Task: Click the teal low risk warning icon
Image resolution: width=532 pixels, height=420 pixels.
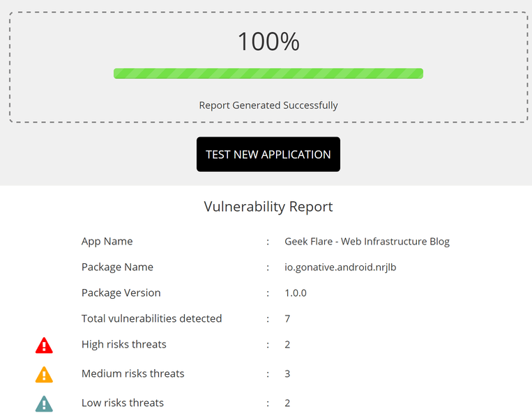Action: [44, 404]
